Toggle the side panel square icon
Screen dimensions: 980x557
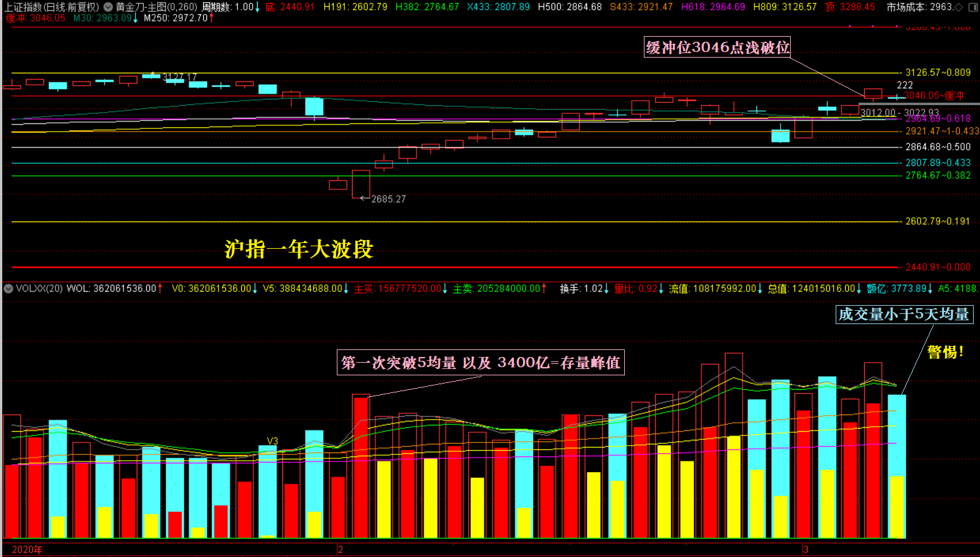pos(973,7)
